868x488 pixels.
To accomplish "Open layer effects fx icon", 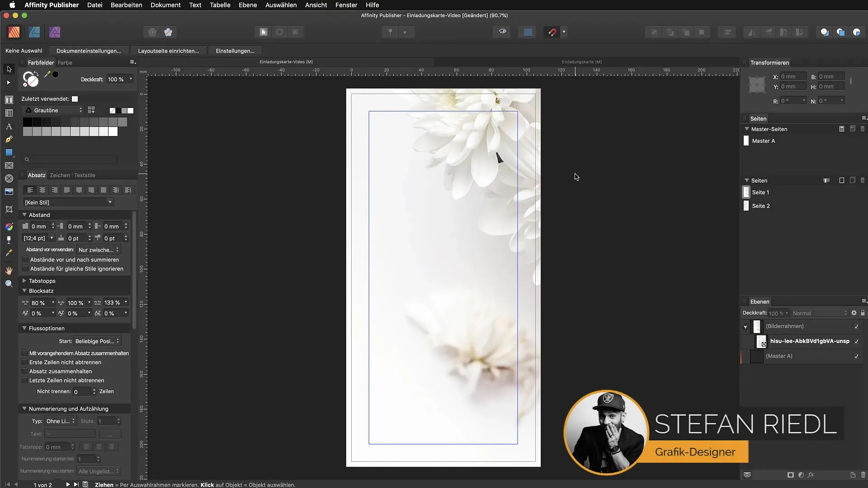I will (x=811, y=475).
